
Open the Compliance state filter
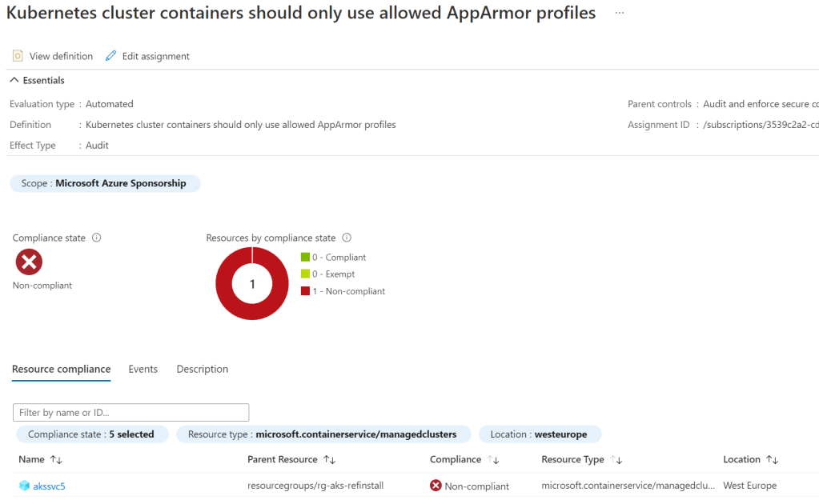click(91, 434)
